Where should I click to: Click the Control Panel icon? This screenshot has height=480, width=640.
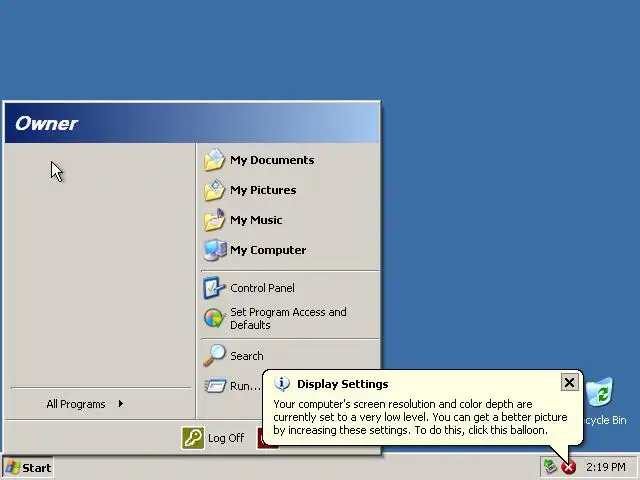pos(214,288)
